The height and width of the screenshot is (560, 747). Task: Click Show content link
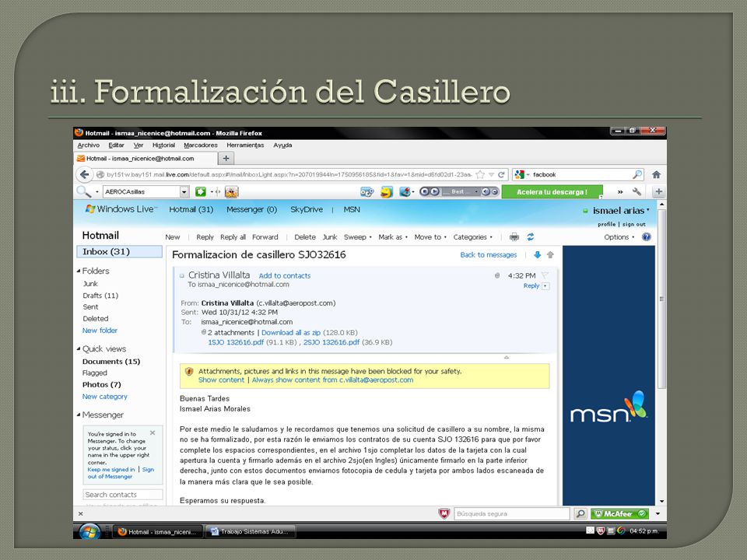click(221, 380)
